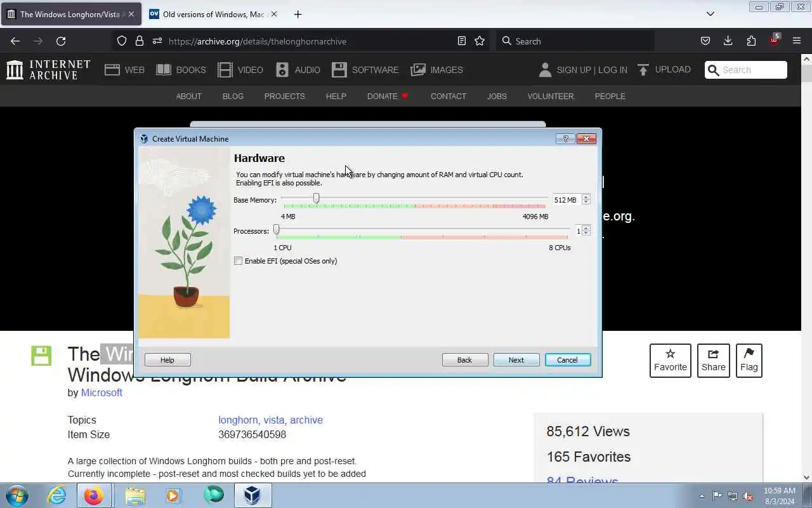Open the ABOUT menu item
Viewport: 812px width, 508px height.
point(188,97)
